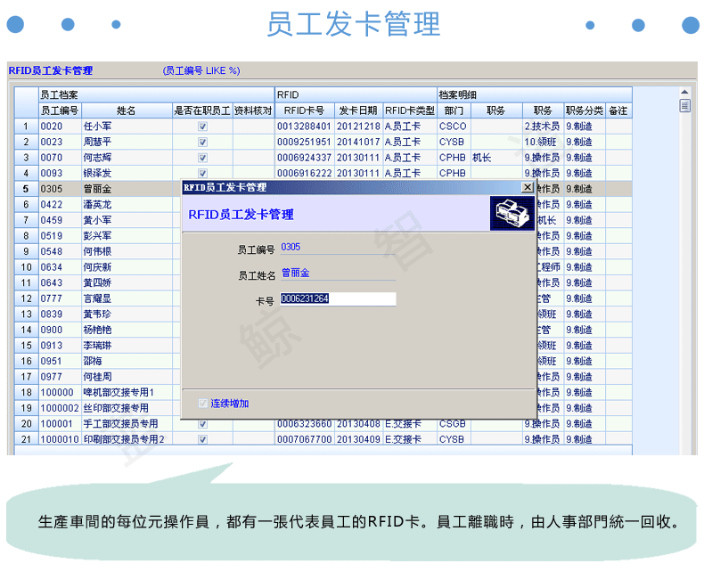The image size is (704, 588).
Task: Click the 发卡日期 column header
Action: (x=358, y=110)
